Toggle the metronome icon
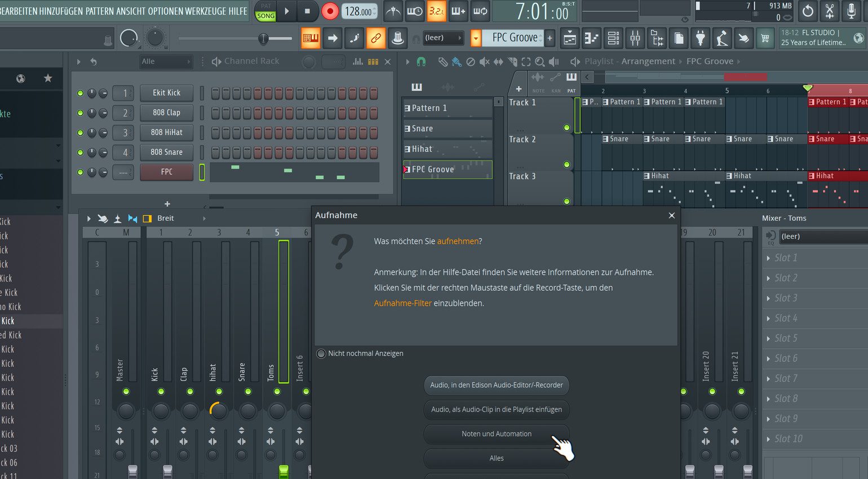The height and width of the screenshot is (479, 868). (393, 11)
